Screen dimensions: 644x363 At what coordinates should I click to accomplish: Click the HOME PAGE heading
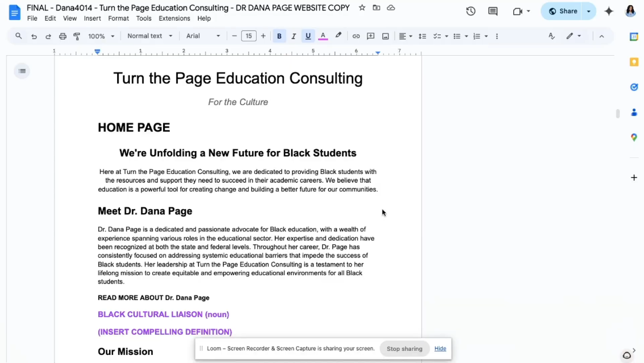click(134, 128)
